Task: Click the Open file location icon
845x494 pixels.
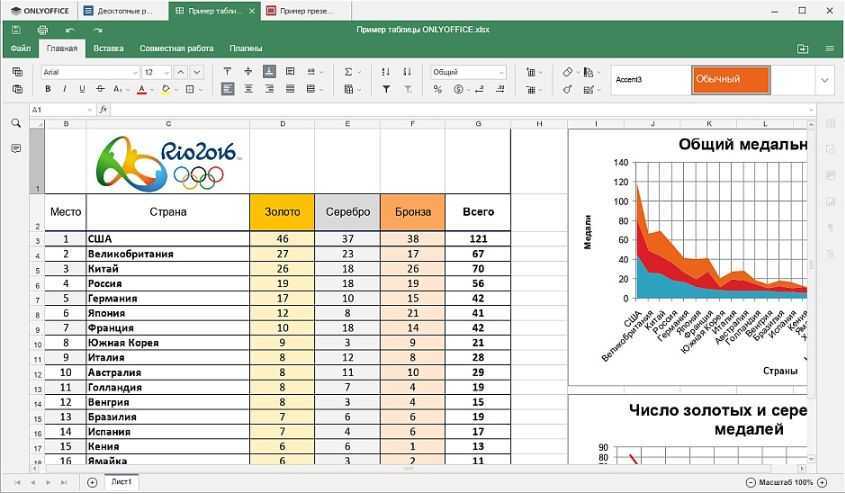Action: (802, 48)
